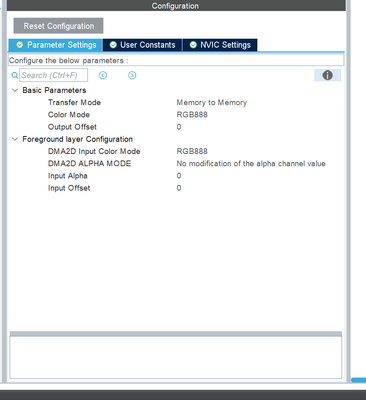Edit the Input Alpha value 0
Screen dimensions: 366x400
tap(179, 176)
